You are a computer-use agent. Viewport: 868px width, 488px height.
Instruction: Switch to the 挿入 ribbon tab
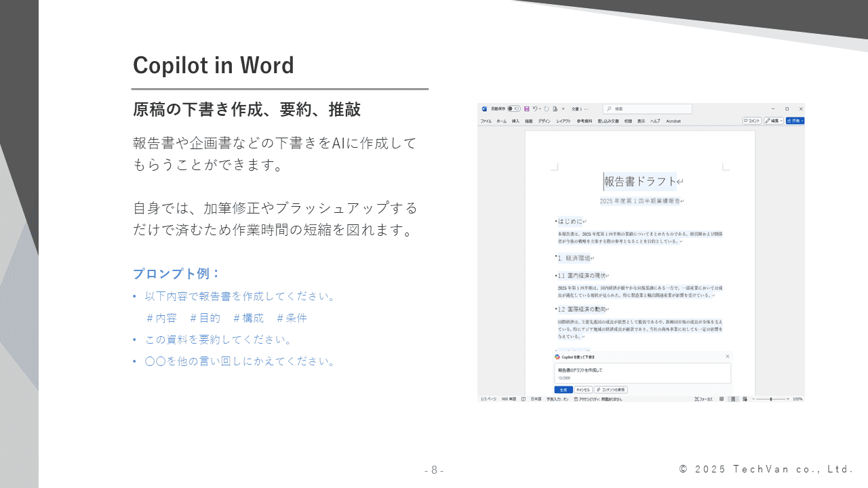pos(515,121)
